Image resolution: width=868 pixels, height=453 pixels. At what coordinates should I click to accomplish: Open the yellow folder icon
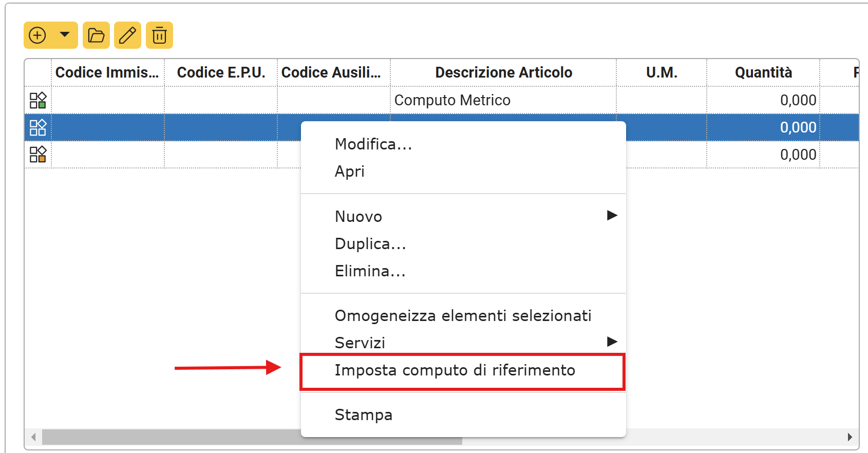[96, 35]
